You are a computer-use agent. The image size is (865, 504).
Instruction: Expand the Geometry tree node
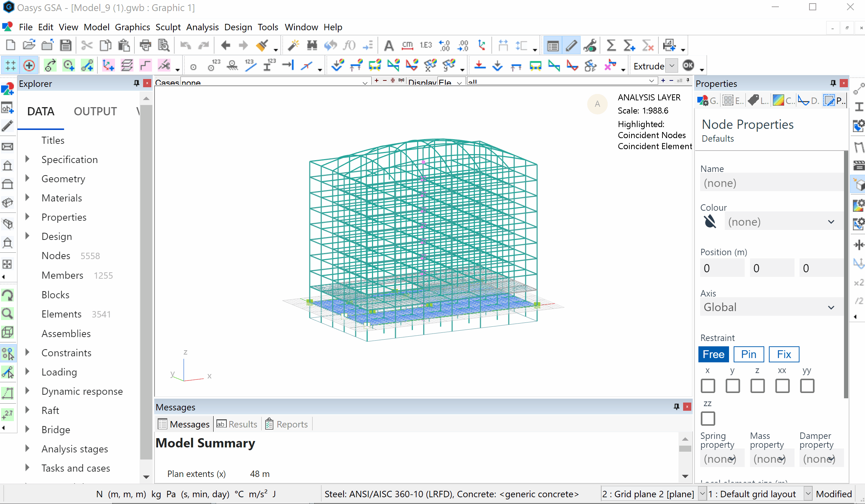pyautogui.click(x=27, y=178)
